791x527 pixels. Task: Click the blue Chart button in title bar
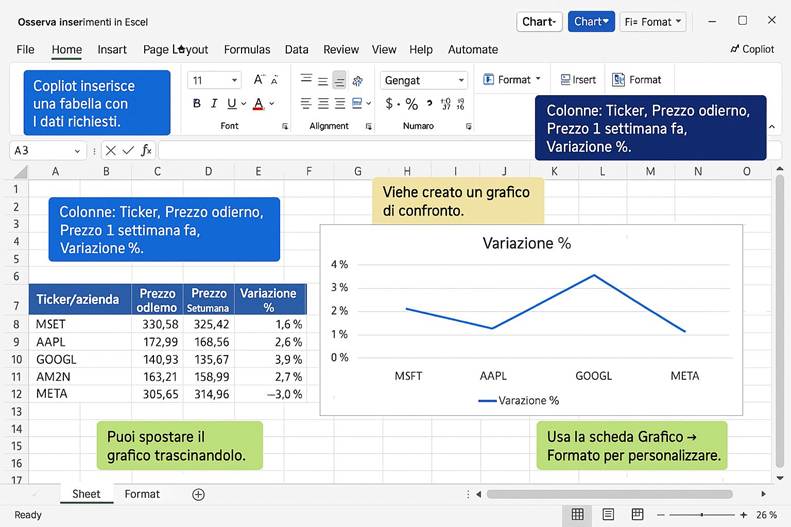point(591,21)
